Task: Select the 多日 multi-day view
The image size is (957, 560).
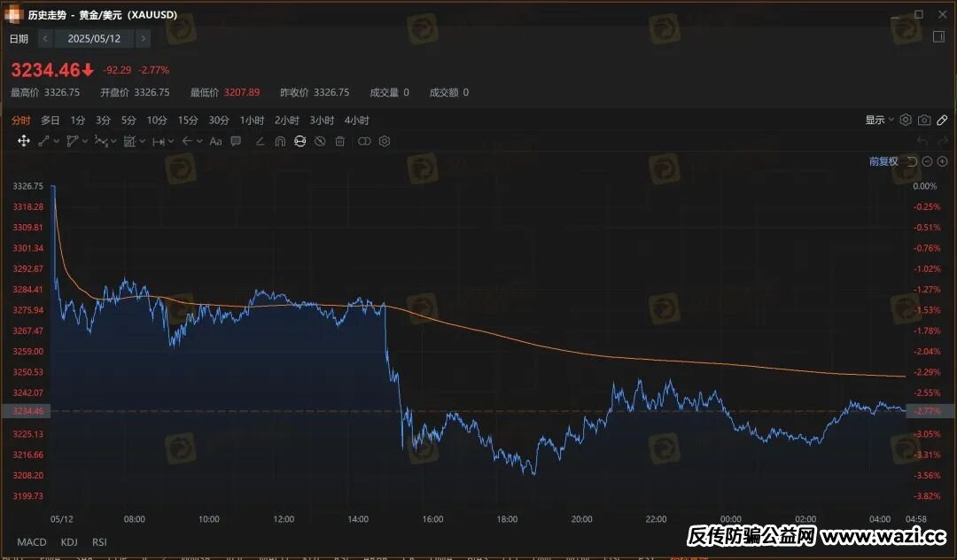Action: click(x=50, y=120)
